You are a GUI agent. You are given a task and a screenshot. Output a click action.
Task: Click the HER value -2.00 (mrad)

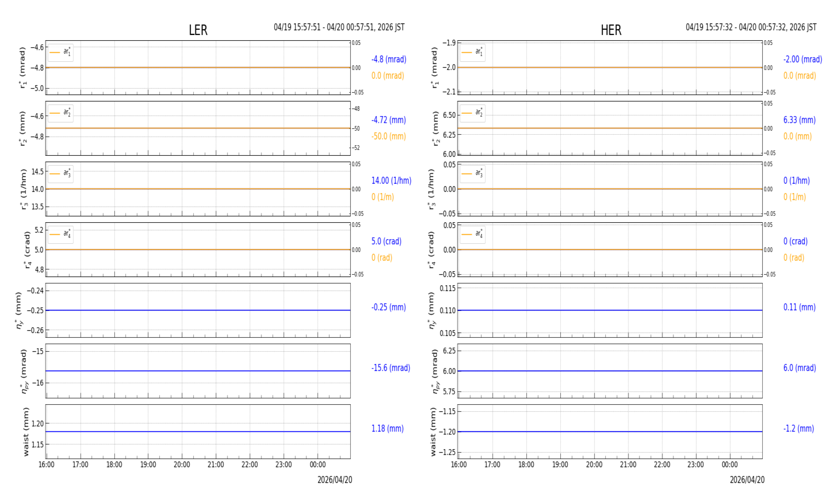802,60
